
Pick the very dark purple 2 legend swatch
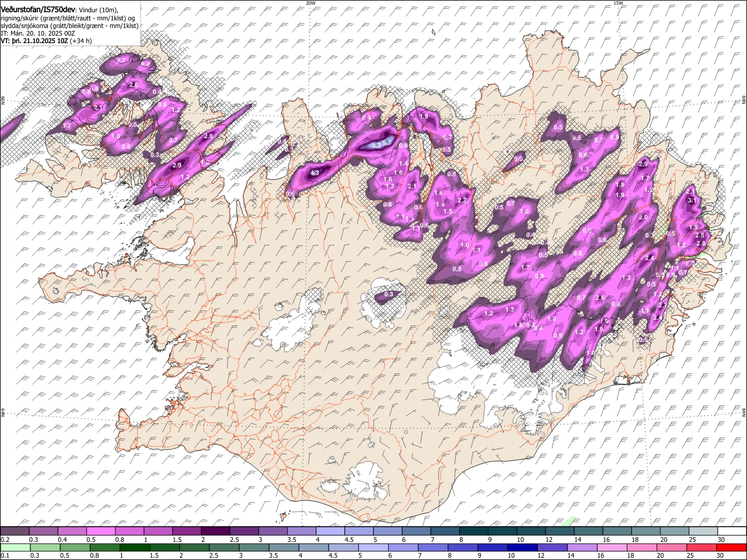[x=215, y=531]
